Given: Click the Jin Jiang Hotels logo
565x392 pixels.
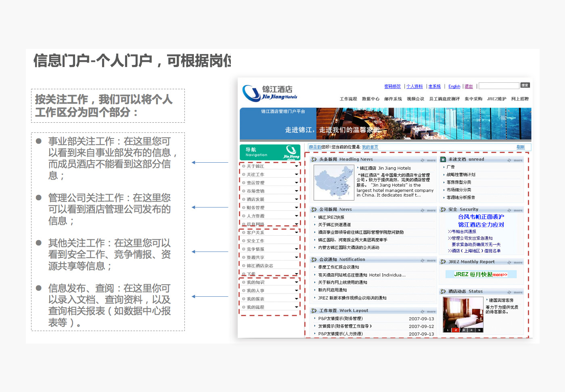Looking at the screenshot, I should (x=269, y=93).
